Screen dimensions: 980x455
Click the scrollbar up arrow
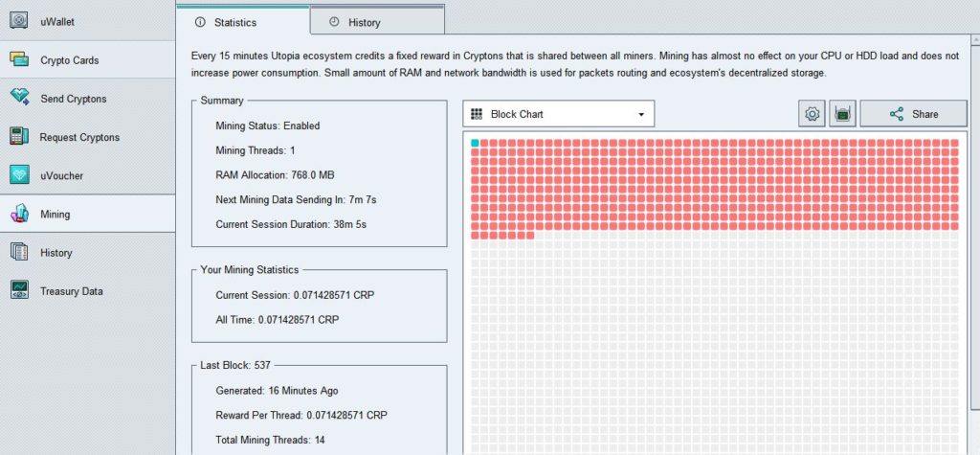975,40
